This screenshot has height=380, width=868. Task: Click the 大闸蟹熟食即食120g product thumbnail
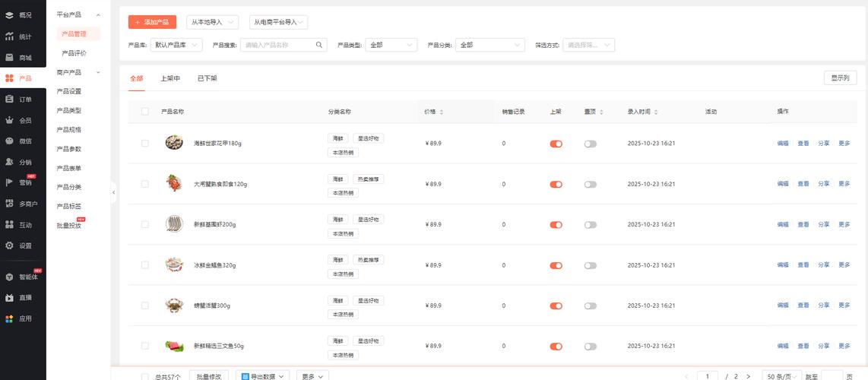coord(174,183)
